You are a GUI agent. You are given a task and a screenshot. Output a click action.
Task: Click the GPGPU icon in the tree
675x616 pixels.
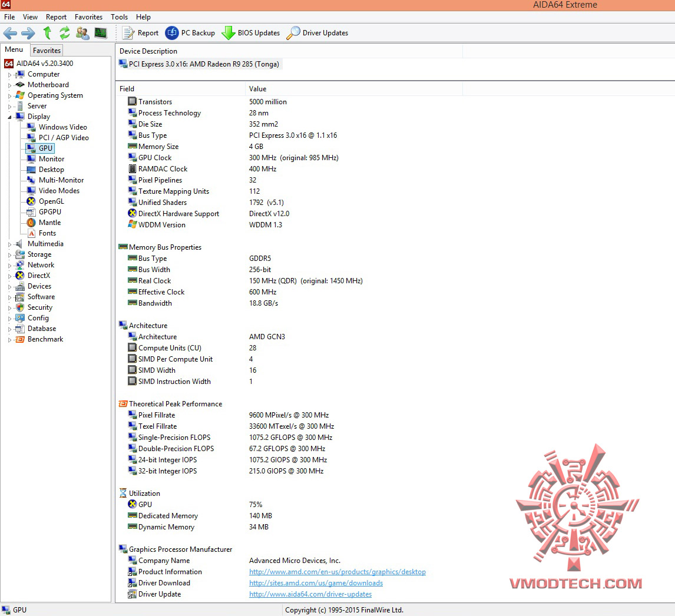31,212
